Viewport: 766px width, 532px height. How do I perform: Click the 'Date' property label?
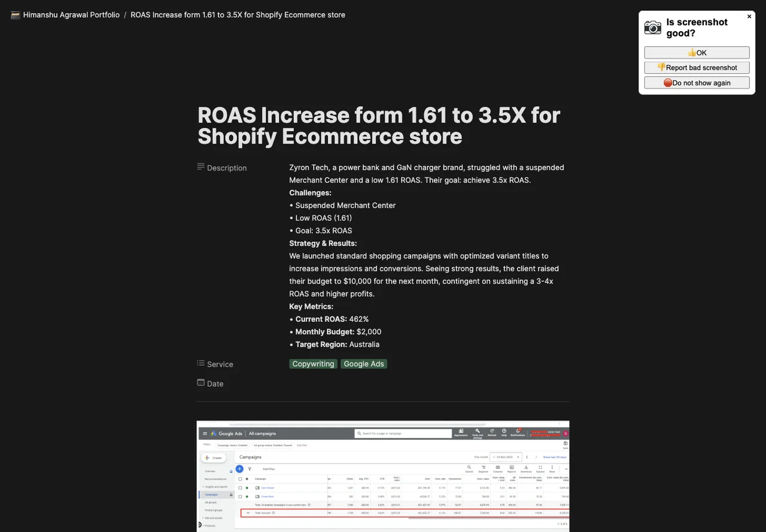point(215,384)
